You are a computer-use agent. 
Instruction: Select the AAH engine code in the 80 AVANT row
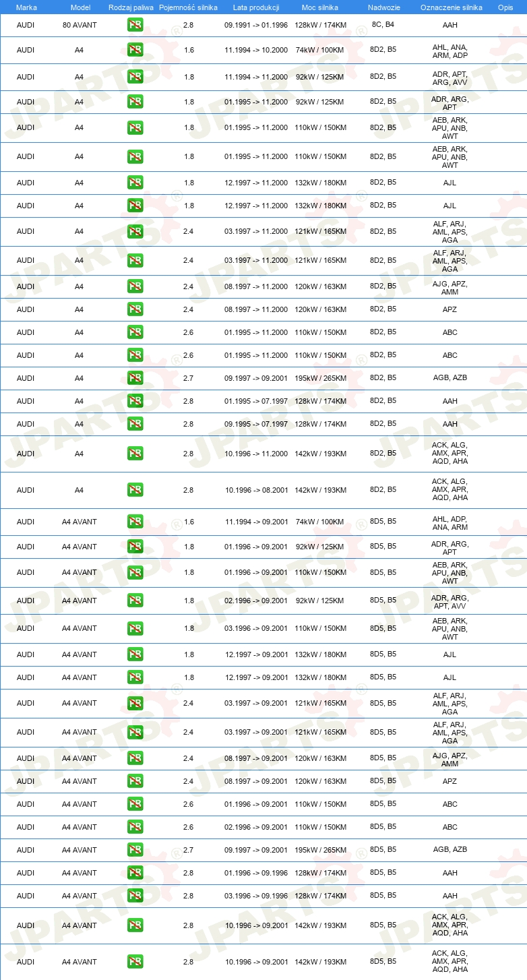pos(449,25)
